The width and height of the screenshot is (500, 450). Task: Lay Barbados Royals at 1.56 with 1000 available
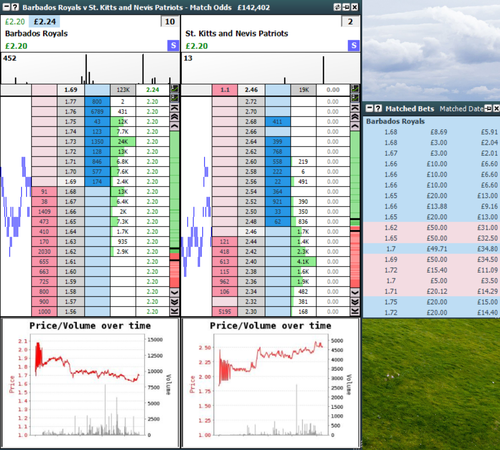pos(44,312)
